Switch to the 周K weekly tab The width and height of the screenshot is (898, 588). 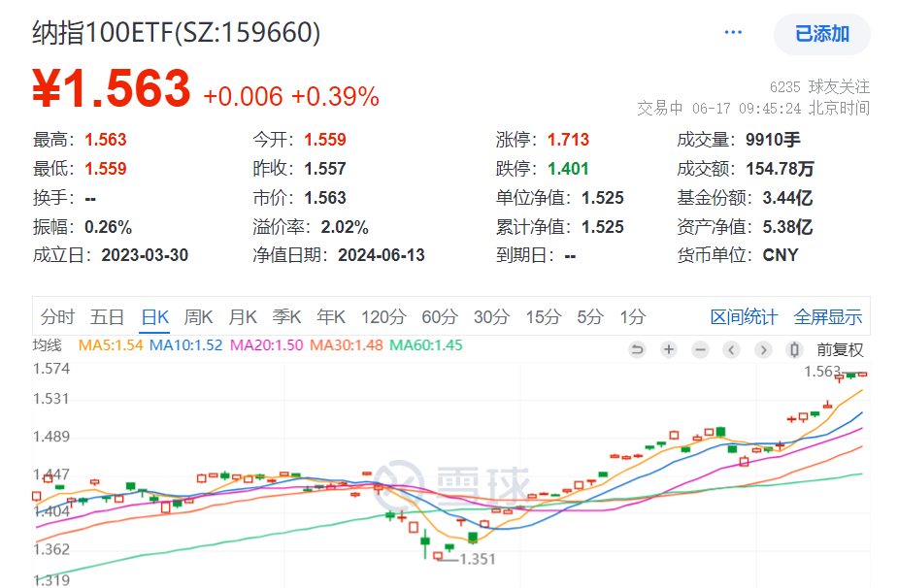click(x=197, y=316)
